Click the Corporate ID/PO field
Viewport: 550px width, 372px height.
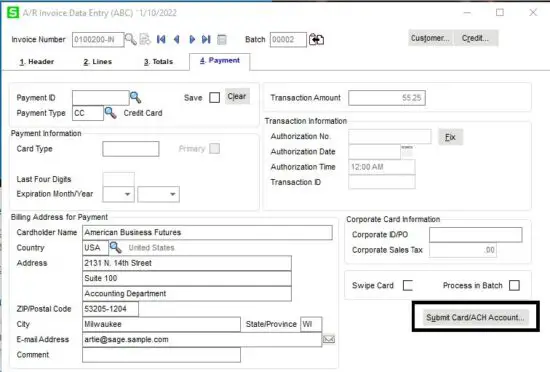[x=476, y=235]
